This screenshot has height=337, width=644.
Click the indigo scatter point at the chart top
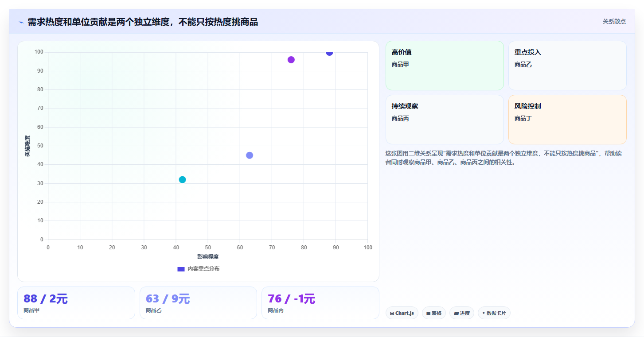[329, 53]
